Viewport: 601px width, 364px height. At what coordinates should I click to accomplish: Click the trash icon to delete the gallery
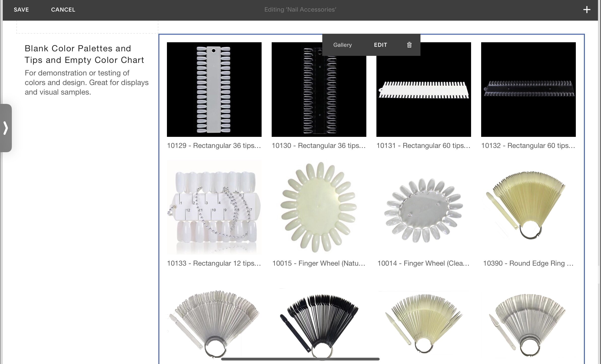[409, 45]
